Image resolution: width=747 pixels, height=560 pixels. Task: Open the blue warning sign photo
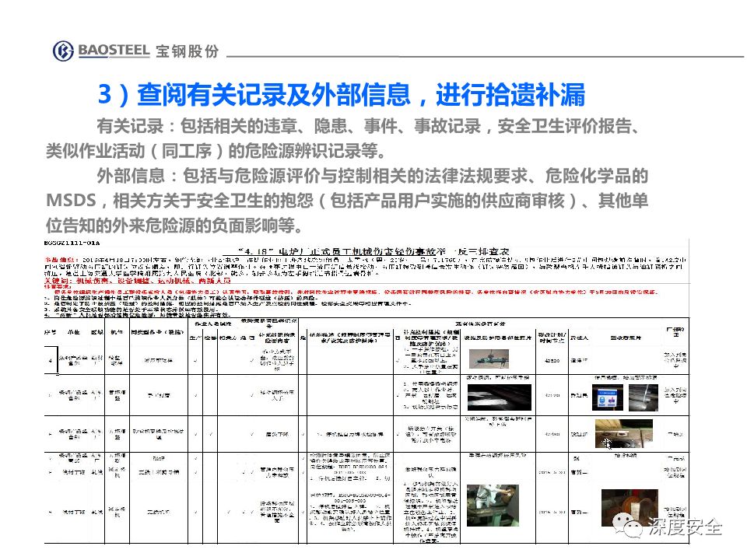(x=607, y=397)
